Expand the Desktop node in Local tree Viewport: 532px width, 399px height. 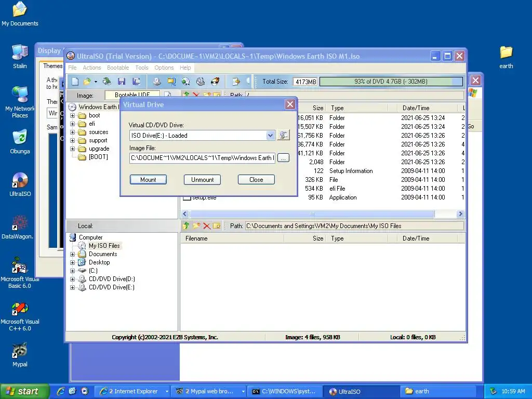point(72,262)
